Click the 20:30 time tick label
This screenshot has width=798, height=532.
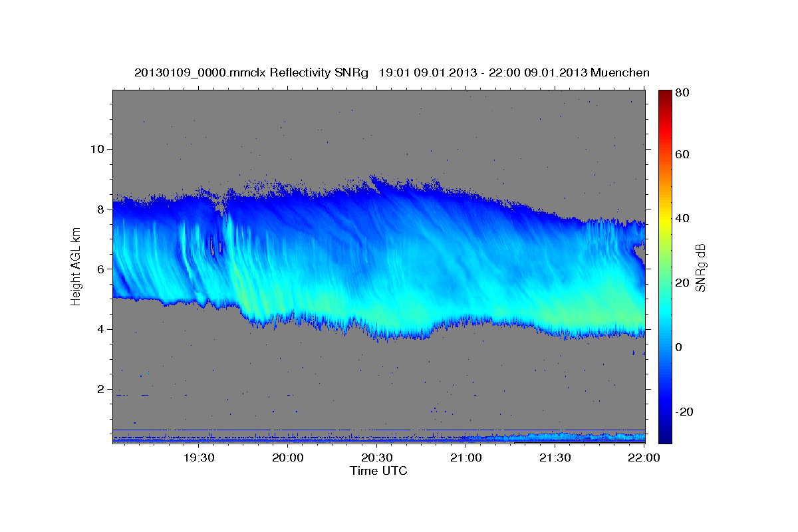pos(377,458)
